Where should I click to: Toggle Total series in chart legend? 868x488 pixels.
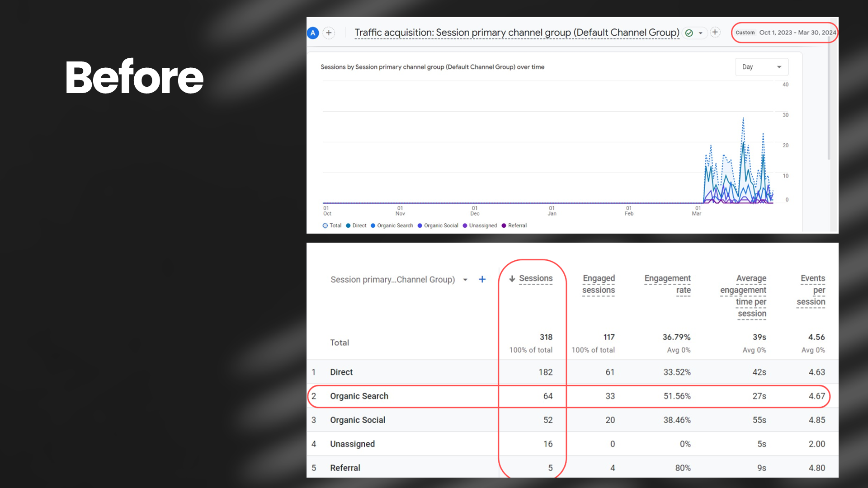coord(332,225)
